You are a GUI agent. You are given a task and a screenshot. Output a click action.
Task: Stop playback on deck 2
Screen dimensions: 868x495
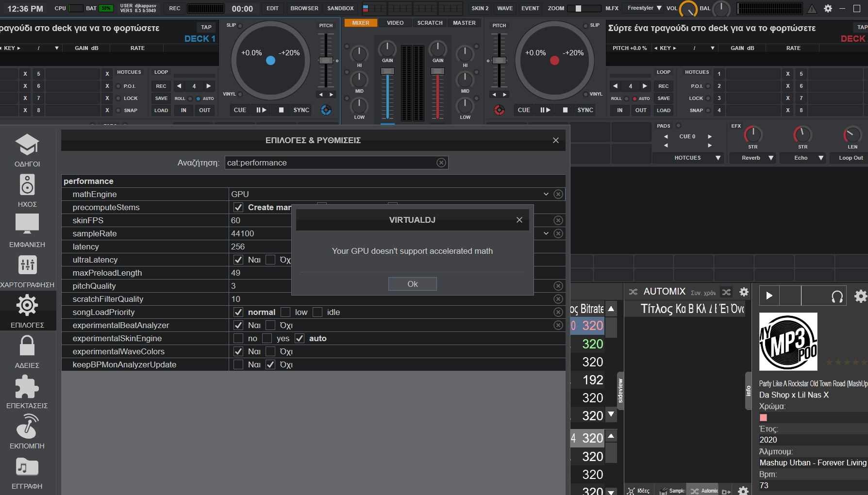pos(565,110)
